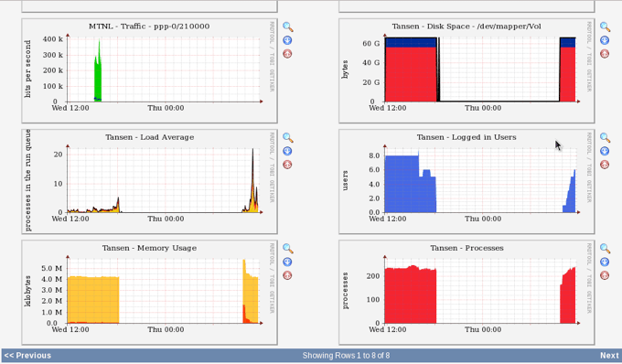Click blue down-arrow icon beside Processes graph
The width and height of the screenshot is (622, 364).
(605, 262)
